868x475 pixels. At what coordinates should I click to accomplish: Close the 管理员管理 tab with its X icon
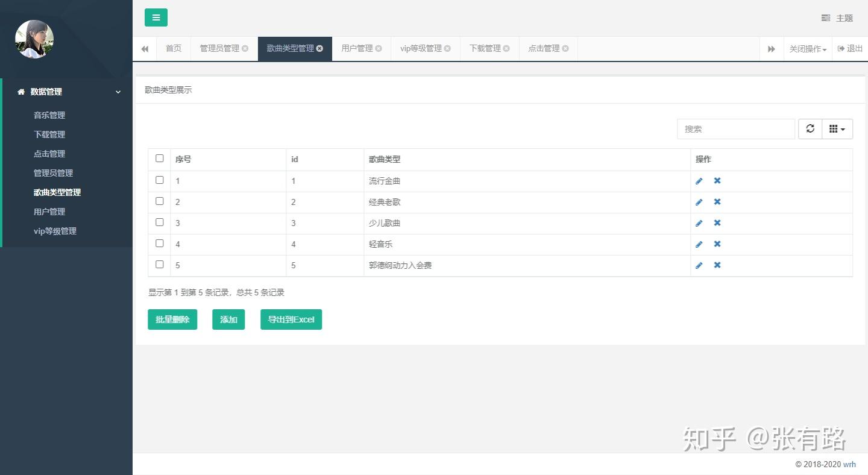245,48
